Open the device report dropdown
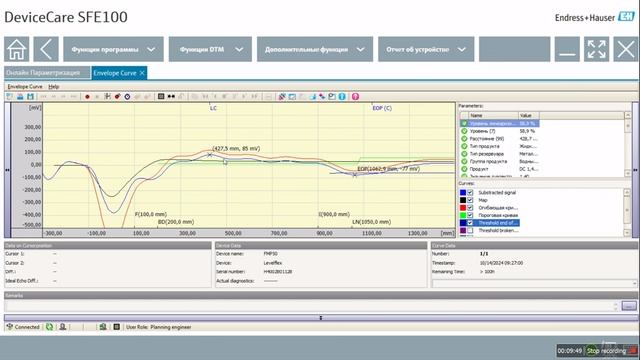The image size is (640, 360). pos(426,49)
